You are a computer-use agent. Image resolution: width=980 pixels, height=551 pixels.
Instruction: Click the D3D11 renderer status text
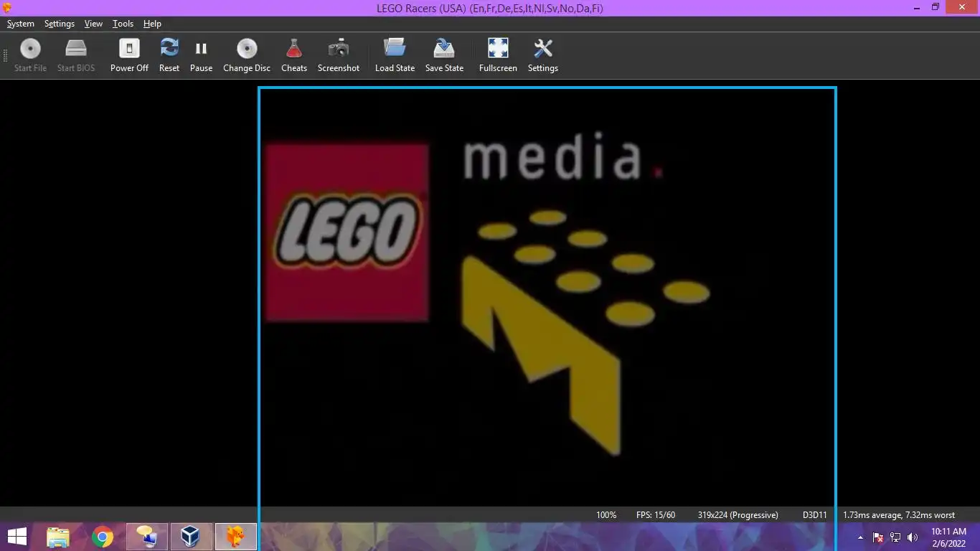pos(815,515)
